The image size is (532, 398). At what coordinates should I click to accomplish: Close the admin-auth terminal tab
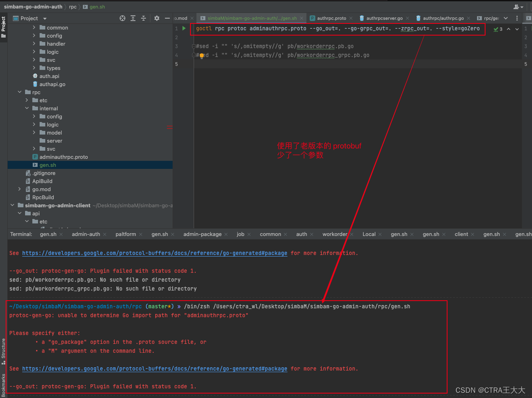(105, 234)
